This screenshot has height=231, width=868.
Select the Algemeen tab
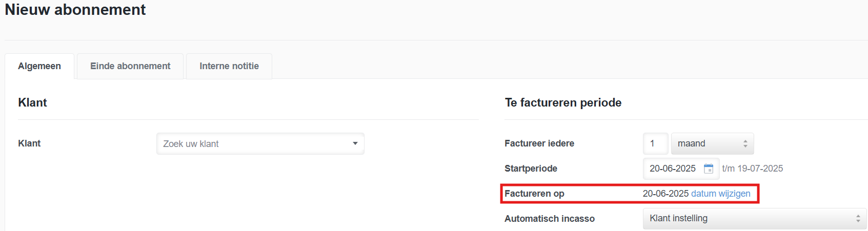coord(39,66)
